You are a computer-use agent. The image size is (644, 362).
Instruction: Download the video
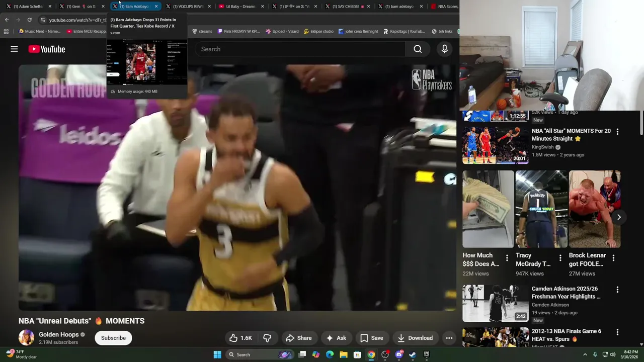[x=415, y=338]
